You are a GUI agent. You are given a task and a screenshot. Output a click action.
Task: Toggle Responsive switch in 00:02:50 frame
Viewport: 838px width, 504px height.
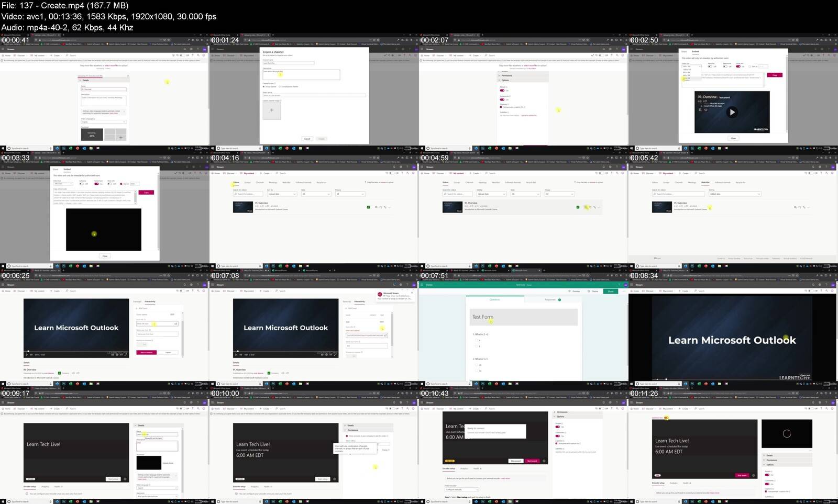(x=725, y=66)
